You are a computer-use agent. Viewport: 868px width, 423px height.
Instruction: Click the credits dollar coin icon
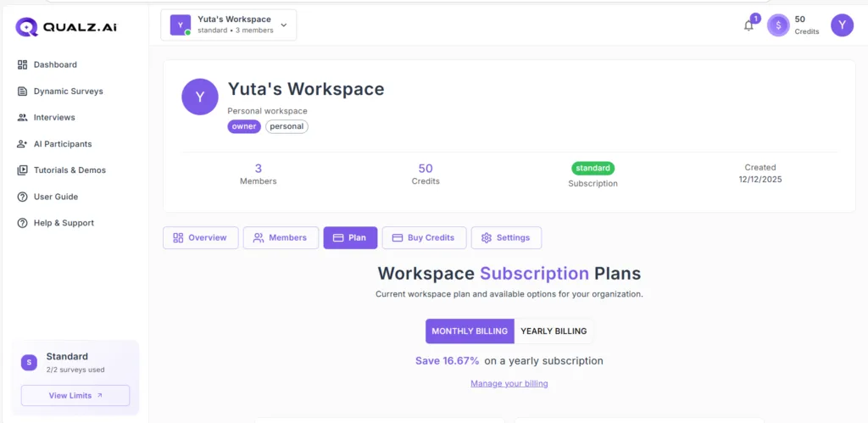pyautogui.click(x=778, y=25)
